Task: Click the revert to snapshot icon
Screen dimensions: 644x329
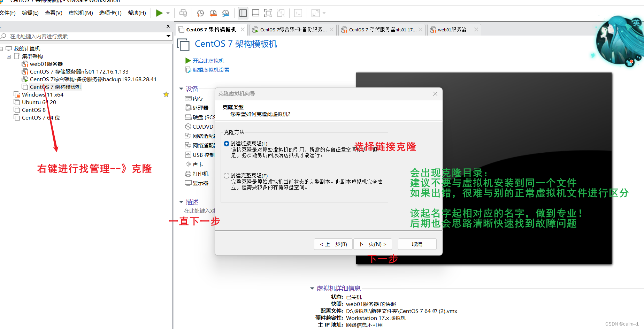Action: tap(213, 13)
